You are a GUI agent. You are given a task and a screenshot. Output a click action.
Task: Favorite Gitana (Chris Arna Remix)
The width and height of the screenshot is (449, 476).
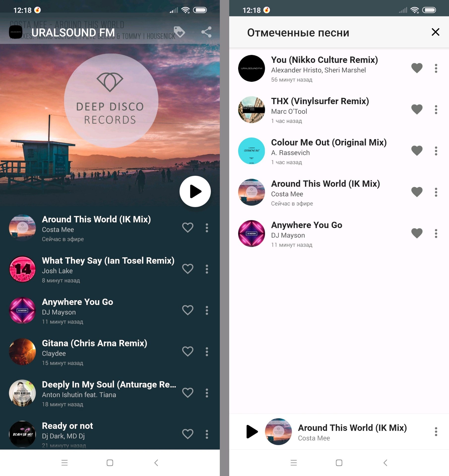(188, 352)
